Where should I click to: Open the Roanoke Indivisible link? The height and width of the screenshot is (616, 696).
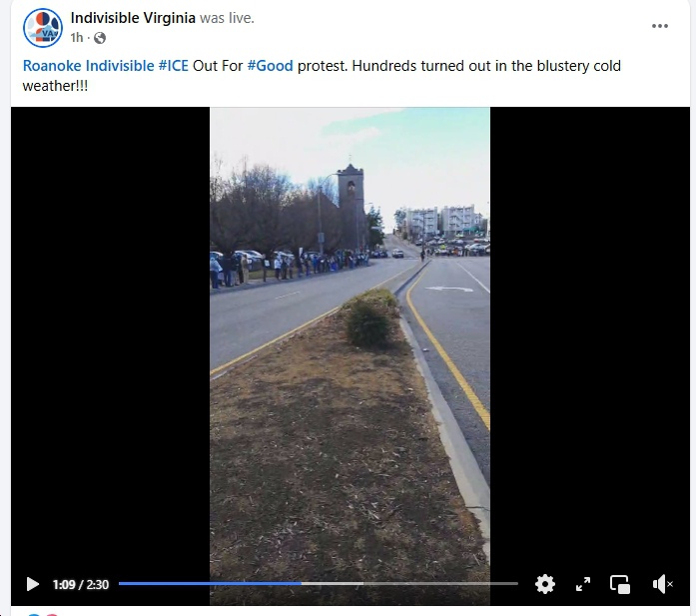tap(88, 66)
